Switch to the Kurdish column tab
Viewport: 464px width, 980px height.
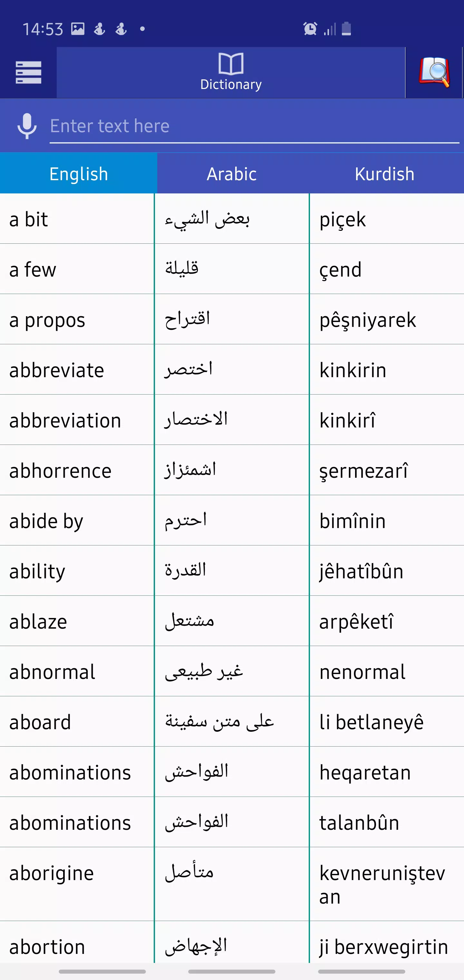385,173
